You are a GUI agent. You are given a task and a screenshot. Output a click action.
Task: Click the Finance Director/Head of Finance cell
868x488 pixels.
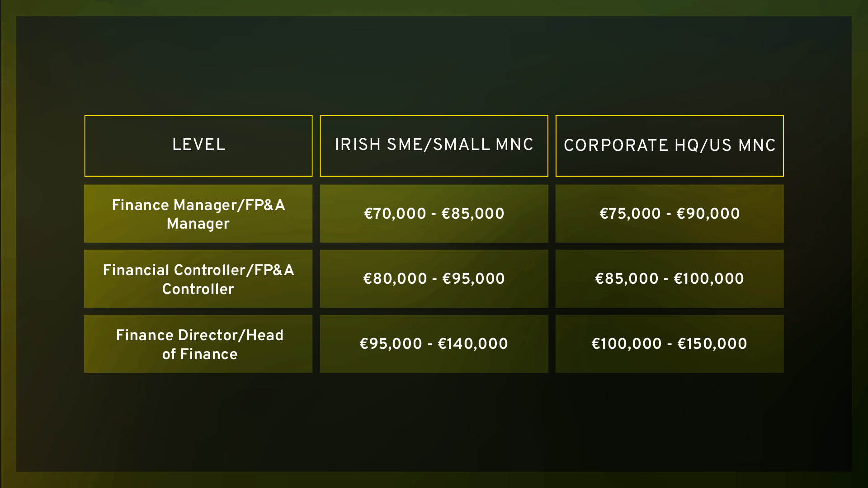point(198,344)
